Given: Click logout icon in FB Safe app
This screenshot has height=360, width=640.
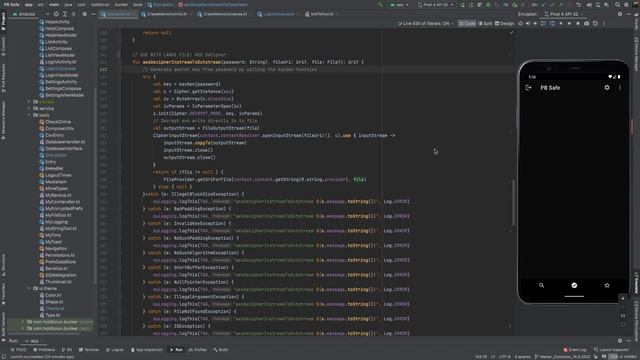Looking at the screenshot, I should click(528, 88).
